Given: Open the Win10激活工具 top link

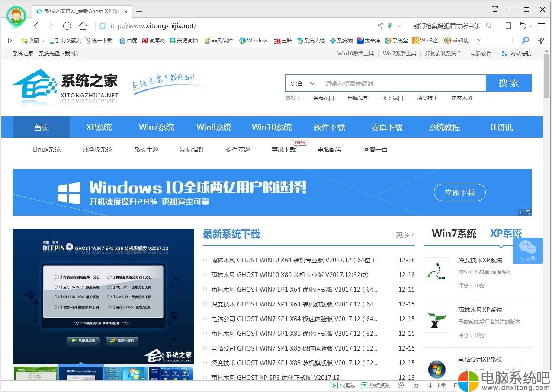Looking at the screenshot, I should (356, 54).
